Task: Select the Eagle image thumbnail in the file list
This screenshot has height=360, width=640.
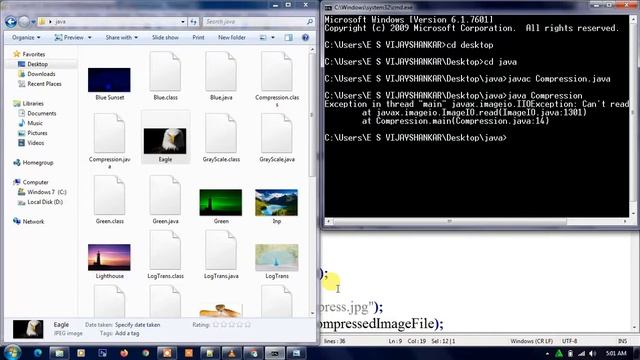Action: [x=165, y=141]
